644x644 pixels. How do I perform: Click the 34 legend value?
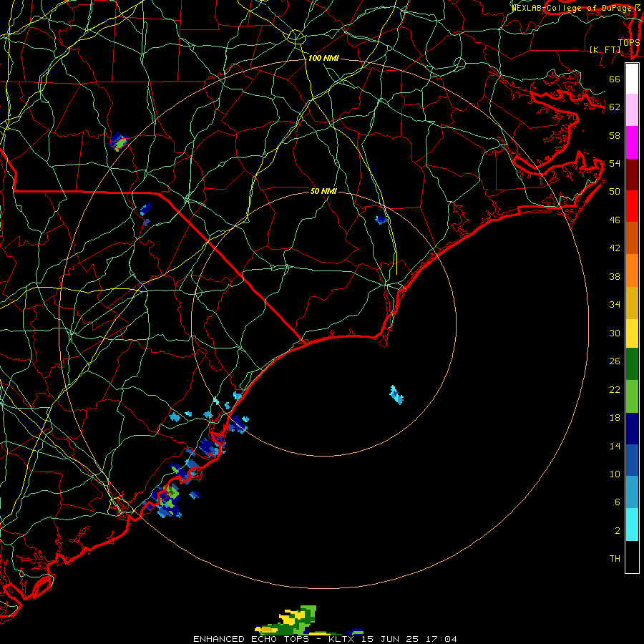point(615,305)
